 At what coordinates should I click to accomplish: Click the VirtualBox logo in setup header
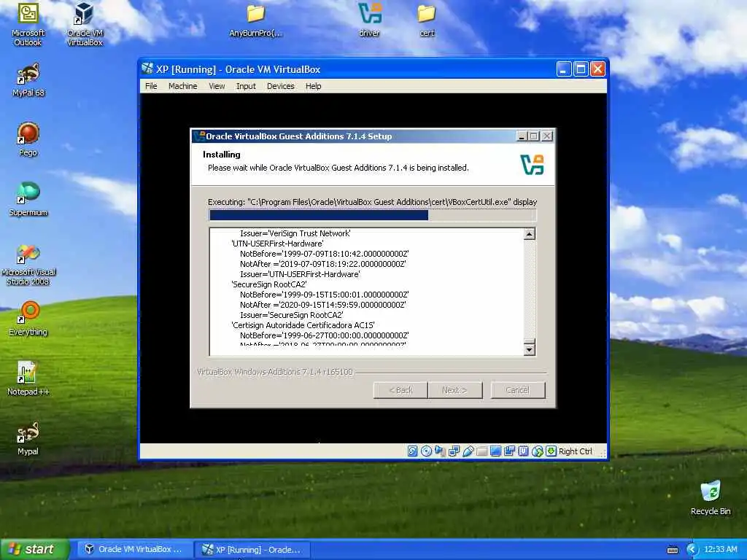(x=532, y=165)
